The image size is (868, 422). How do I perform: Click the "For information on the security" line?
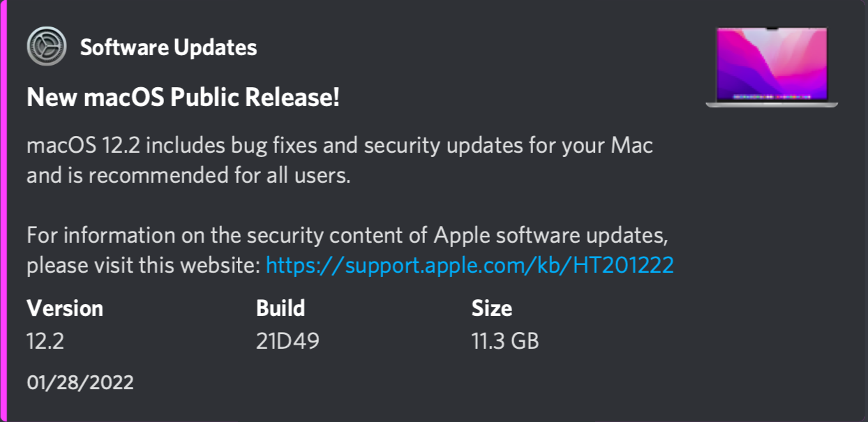coord(209,235)
